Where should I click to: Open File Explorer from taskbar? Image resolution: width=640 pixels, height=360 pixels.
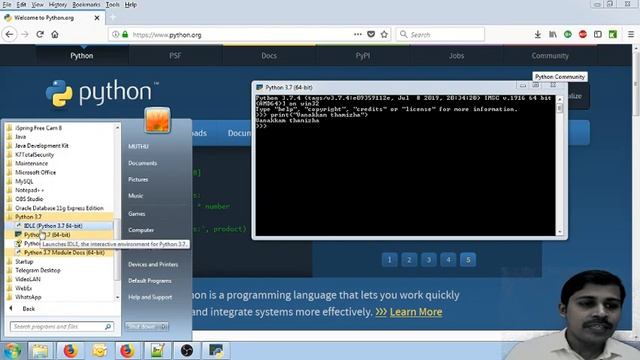tap(40, 351)
